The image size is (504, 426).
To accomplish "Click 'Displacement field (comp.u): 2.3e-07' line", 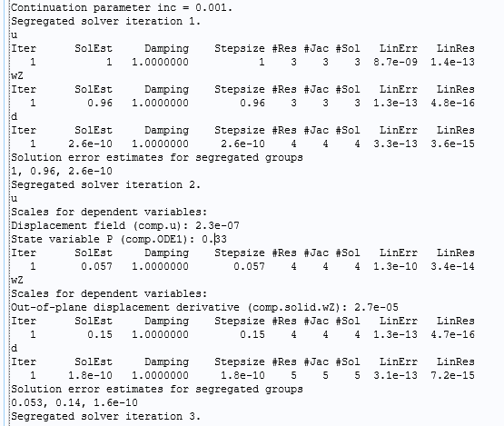I will (x=125, y=225).
